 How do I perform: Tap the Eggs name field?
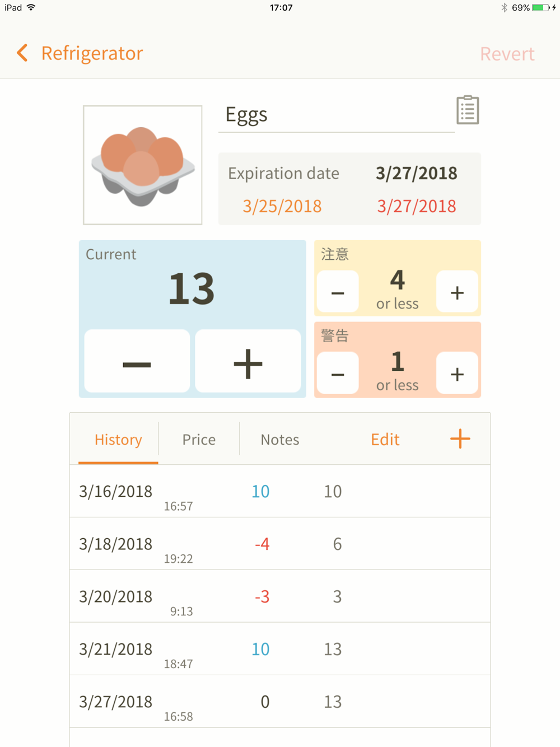click(336, 115)
